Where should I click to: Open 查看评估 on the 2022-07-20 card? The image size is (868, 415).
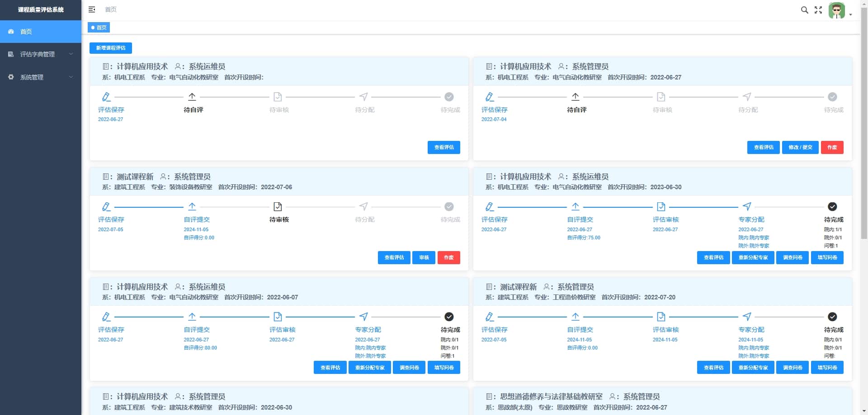point(713,368)
